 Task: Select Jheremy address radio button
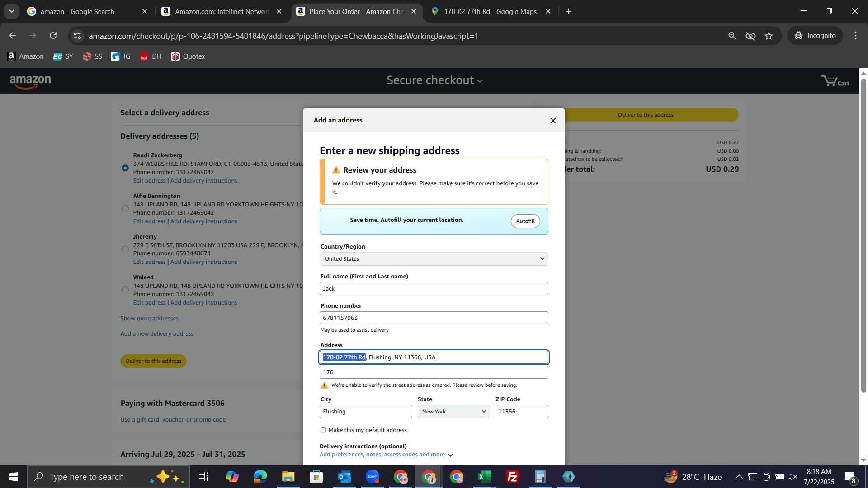tap(125, 249)
